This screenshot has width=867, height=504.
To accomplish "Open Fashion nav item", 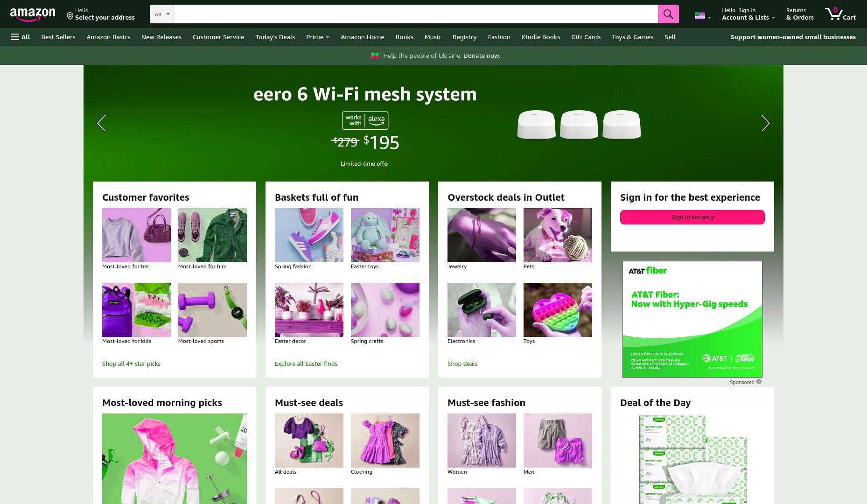I will 499,37.
